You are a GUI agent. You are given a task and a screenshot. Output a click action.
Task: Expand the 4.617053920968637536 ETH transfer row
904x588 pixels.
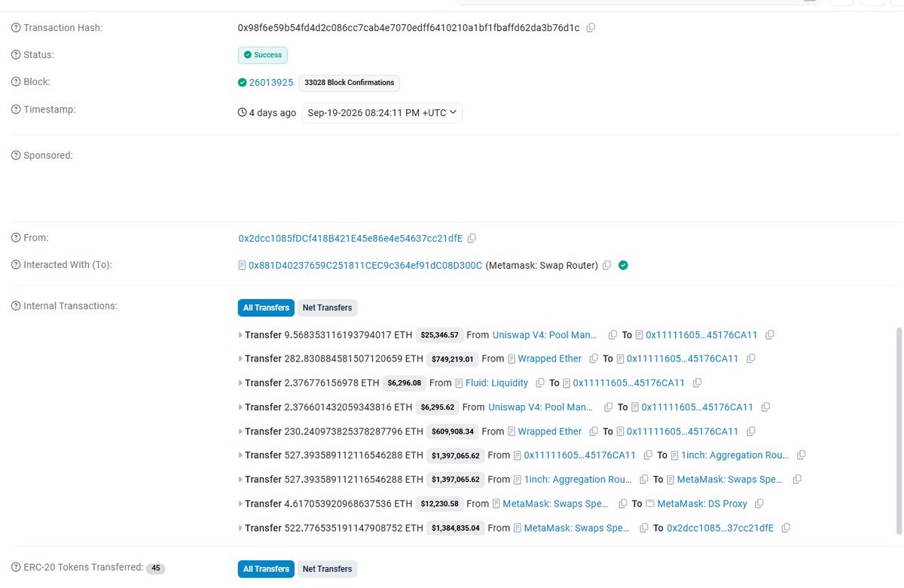tap(240, 504)
